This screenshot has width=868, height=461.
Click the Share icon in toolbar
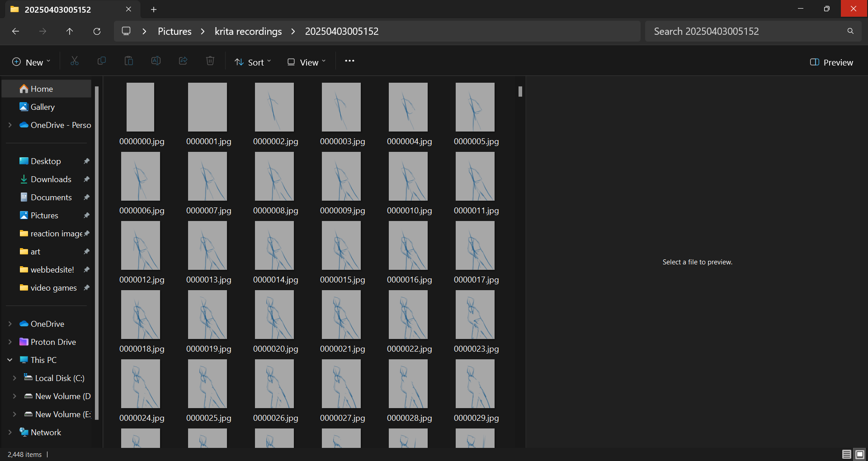coord(183,61)
